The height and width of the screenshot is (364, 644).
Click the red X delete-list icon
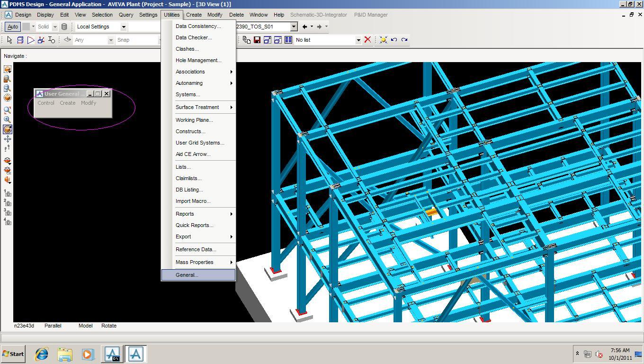point(367,40)
